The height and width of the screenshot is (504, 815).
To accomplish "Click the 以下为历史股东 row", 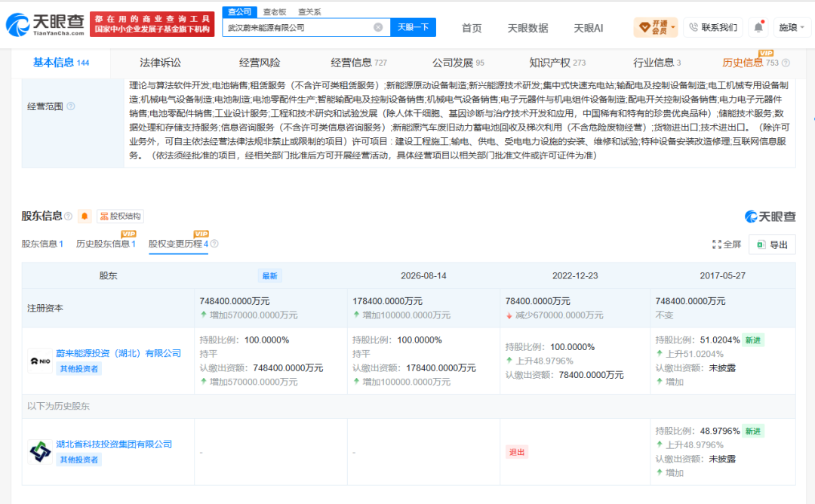I will click(x=408, y=407).
